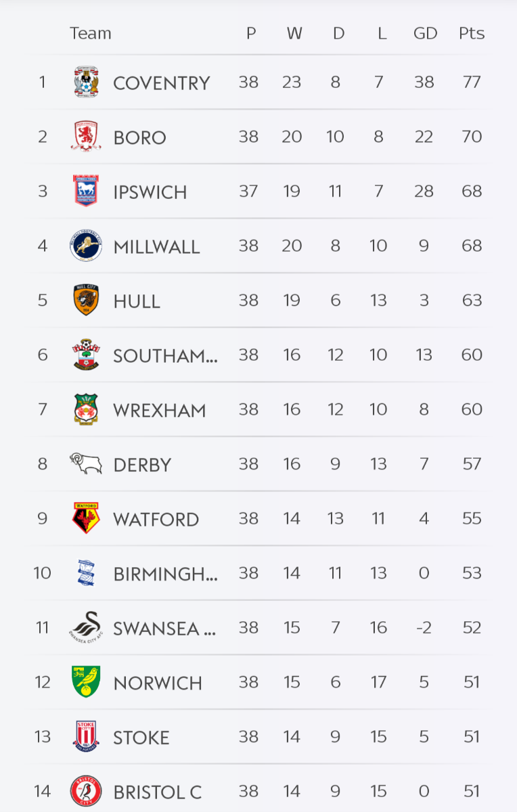
Task: Open the Millwall lion badge
Action: pyautogui.click(x=86, y=246)
